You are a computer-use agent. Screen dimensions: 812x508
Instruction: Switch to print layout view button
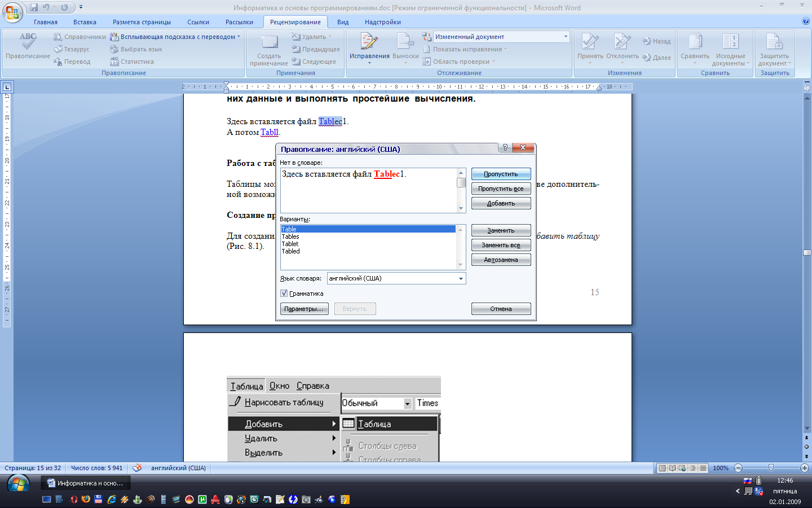(x=662, y=468)
